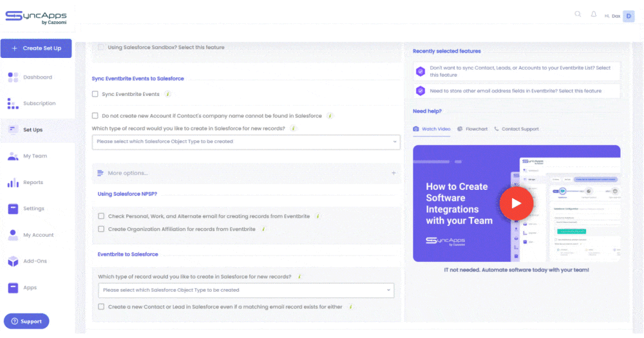Click the Subscription sidebar icon

pos(13,104)
